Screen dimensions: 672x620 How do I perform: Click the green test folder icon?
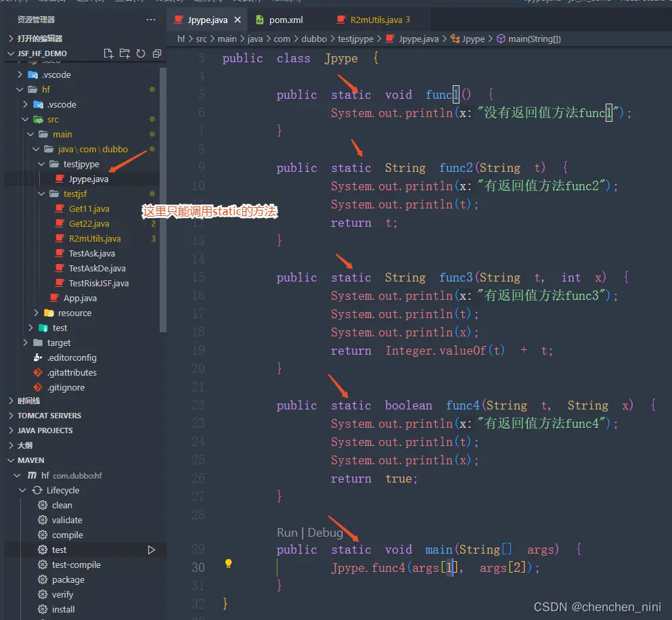click(43, 328)
